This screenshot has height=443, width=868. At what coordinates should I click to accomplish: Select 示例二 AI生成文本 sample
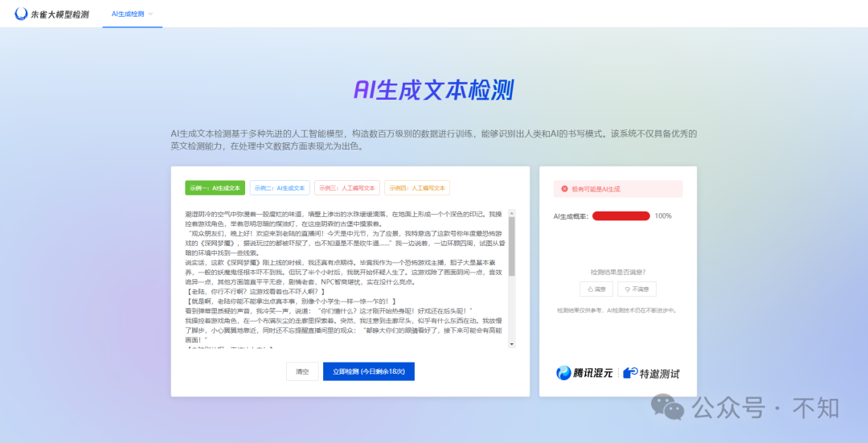point(279,188)
